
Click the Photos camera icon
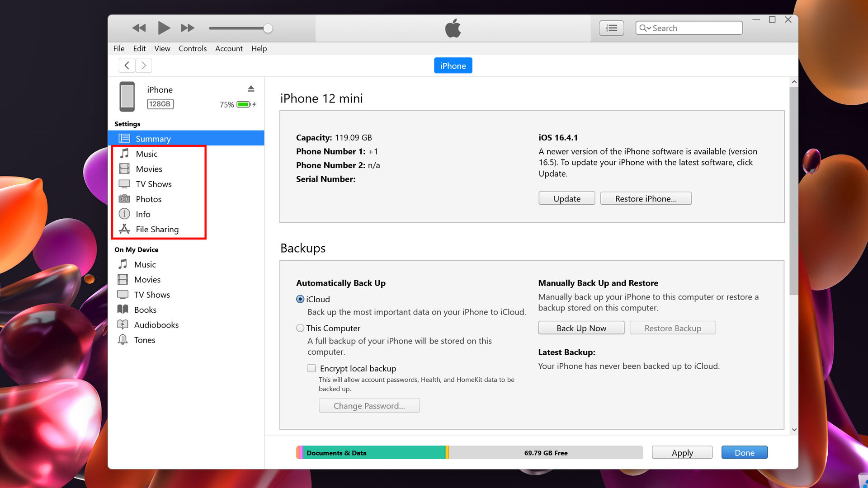pyautogui.click(x=124, y=199)
